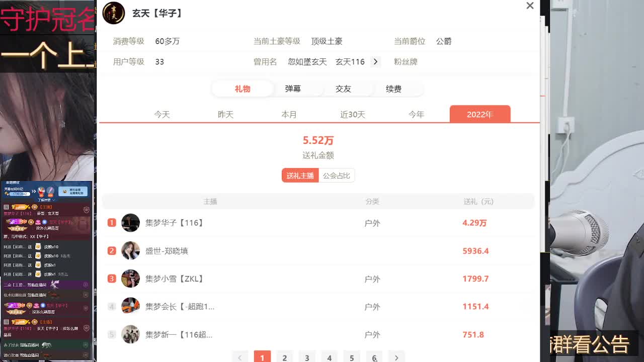This screenshot has height=362, width=644.
Task: Select the 本月 time range
Action: click(289, 115)
